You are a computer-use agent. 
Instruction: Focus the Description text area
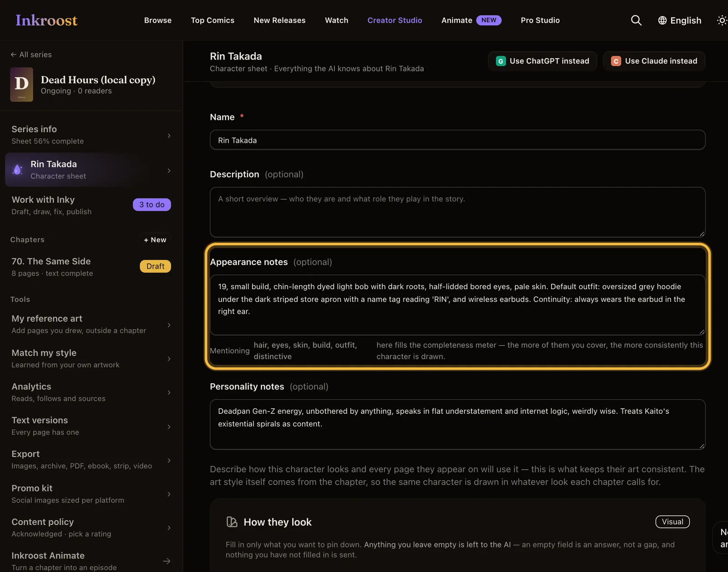458,212
